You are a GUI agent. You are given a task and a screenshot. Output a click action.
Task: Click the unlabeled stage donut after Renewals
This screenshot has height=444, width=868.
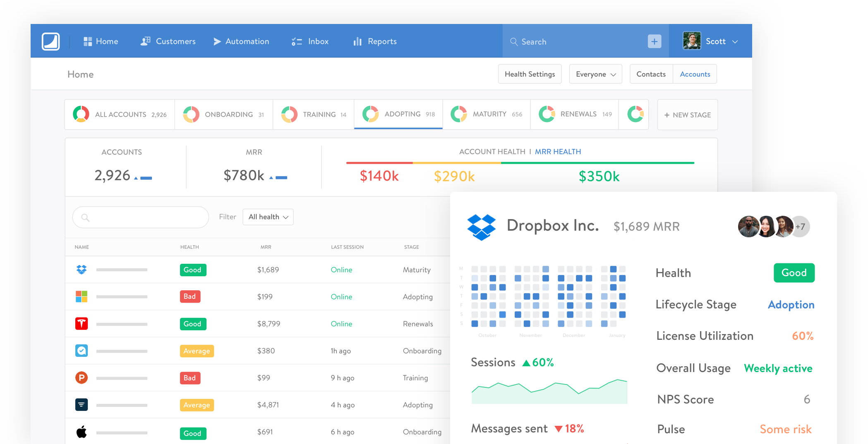point(635,114)
